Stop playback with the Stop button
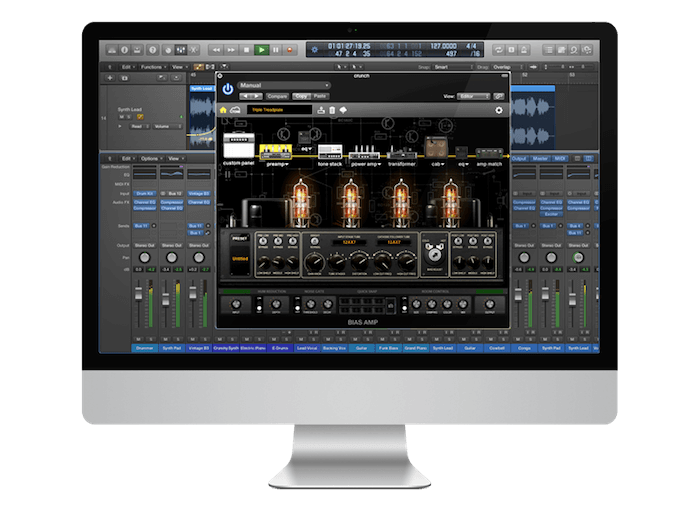Screen dimensions: 698x524 pyautogui.click(x=246, y=50)
